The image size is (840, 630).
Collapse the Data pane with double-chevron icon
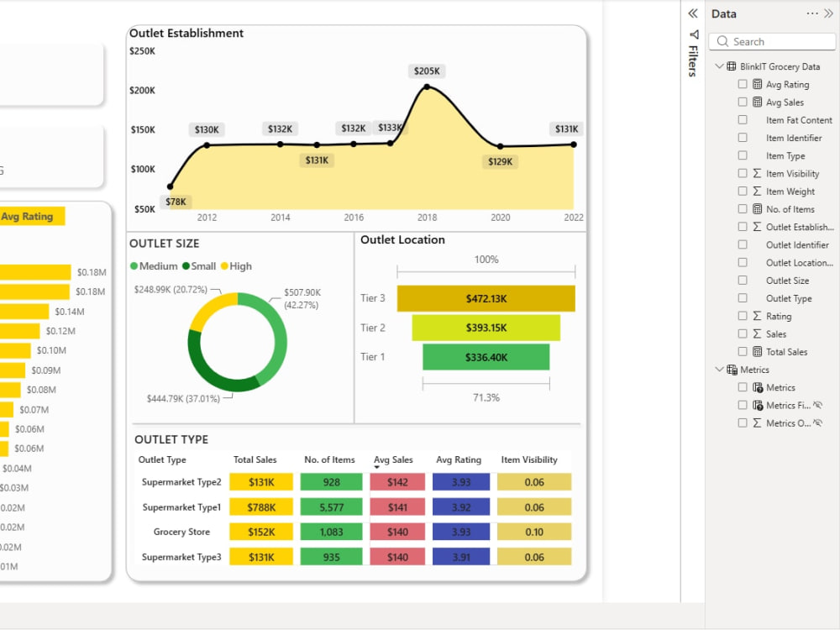click(x=828, y=13)
